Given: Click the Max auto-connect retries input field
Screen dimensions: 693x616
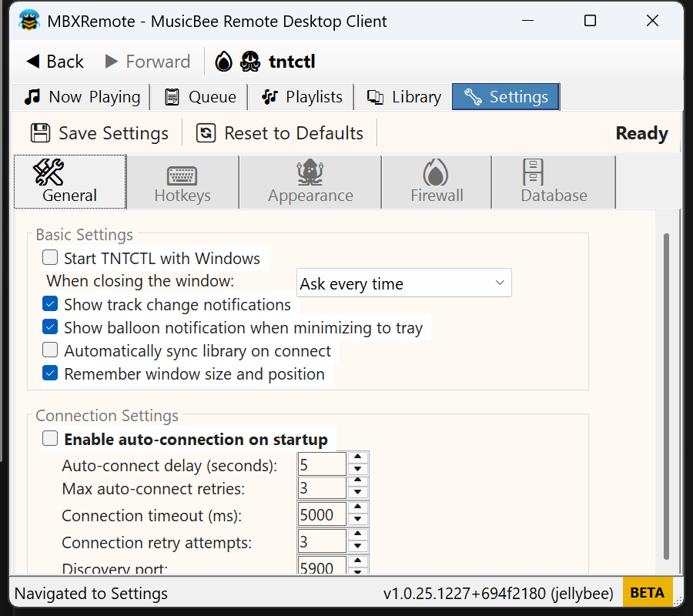Looking at the screenshot, I should pyautogui.click(x=322, y=488).
